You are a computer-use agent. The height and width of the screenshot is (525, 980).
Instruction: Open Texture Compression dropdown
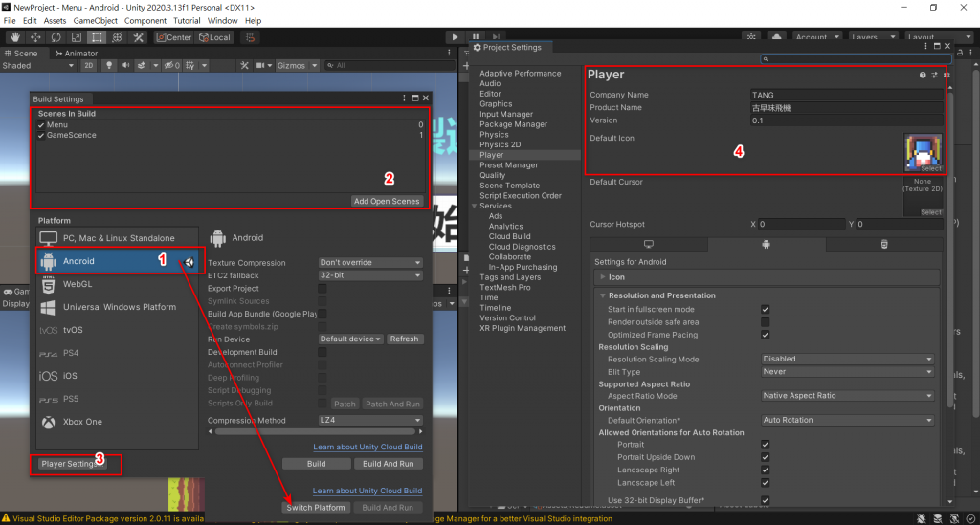click(x=370, y=262)
